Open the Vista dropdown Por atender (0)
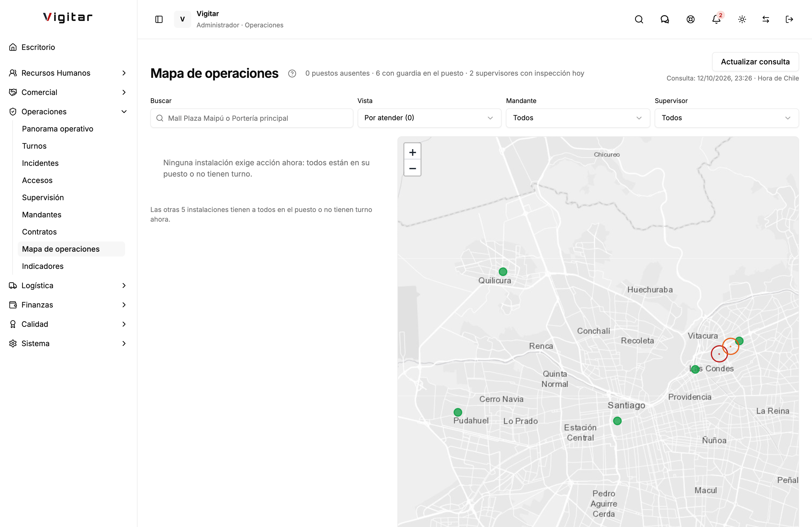 click(x=429, y=118)
